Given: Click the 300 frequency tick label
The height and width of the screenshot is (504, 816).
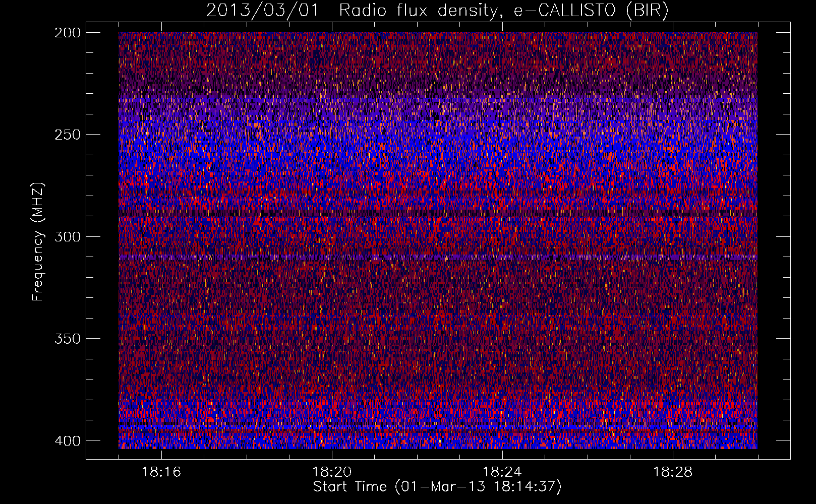Looking at the screenshot, I should pyautogui.click(x=67, y=236).
